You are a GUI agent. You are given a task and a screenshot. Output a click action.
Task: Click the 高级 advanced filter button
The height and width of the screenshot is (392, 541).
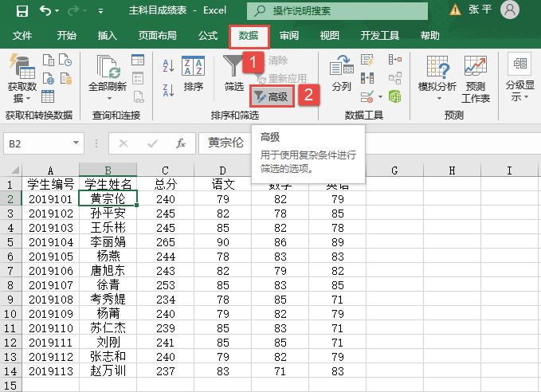[272, 96]
